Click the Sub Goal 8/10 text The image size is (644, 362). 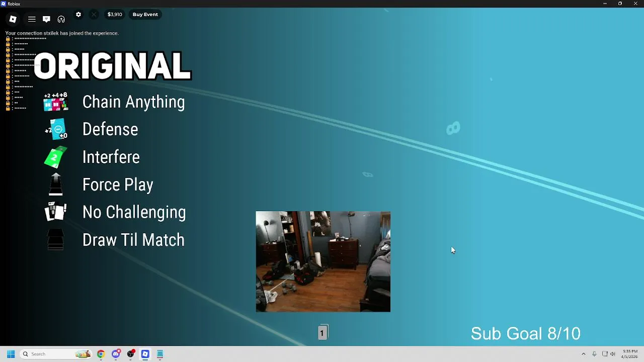click(x=526, y=333)
